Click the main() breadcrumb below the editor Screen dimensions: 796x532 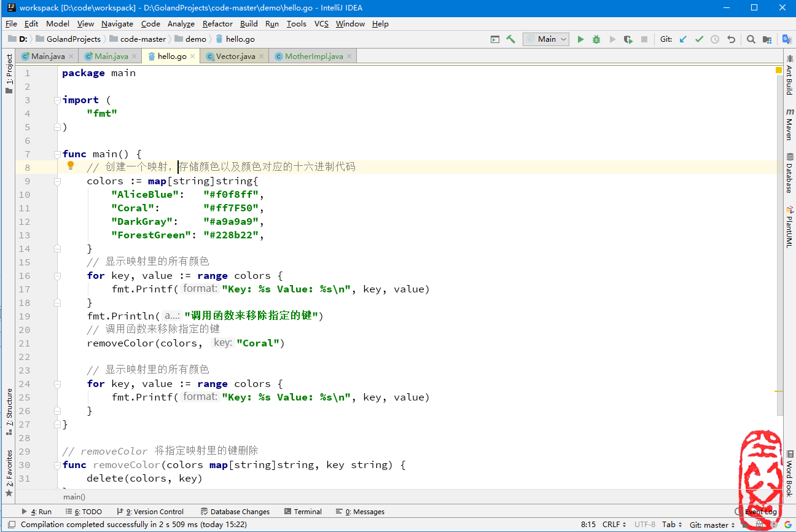pos(74,496)
